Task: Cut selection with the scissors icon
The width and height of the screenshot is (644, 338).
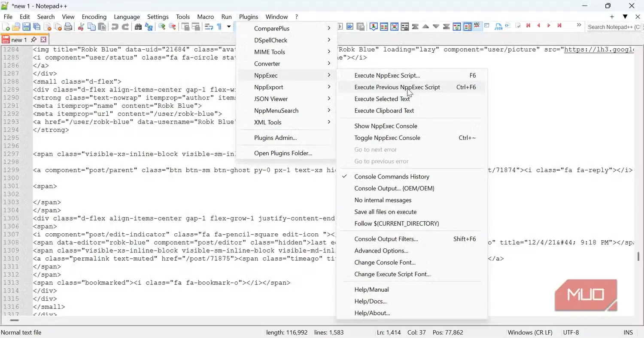Action: [x=81, y=27]
